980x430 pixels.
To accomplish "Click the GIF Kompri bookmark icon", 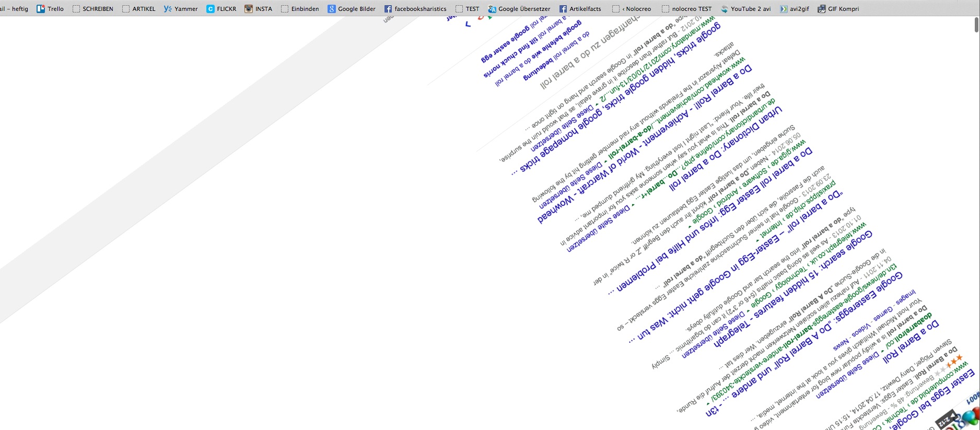I will click(x=822, y=9).
